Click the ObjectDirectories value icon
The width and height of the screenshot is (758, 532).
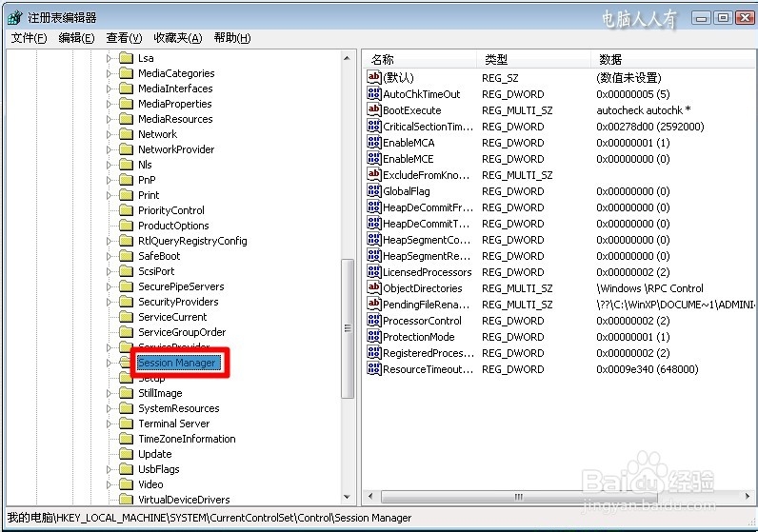(x=374, y=288)
